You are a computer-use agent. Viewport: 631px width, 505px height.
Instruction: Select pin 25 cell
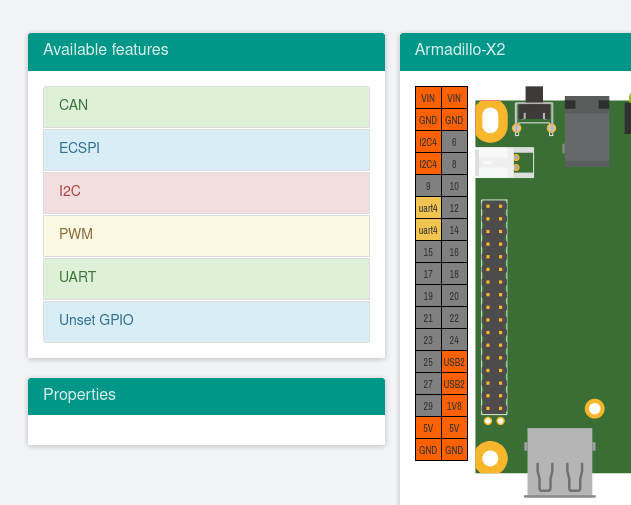pos(428,362)
